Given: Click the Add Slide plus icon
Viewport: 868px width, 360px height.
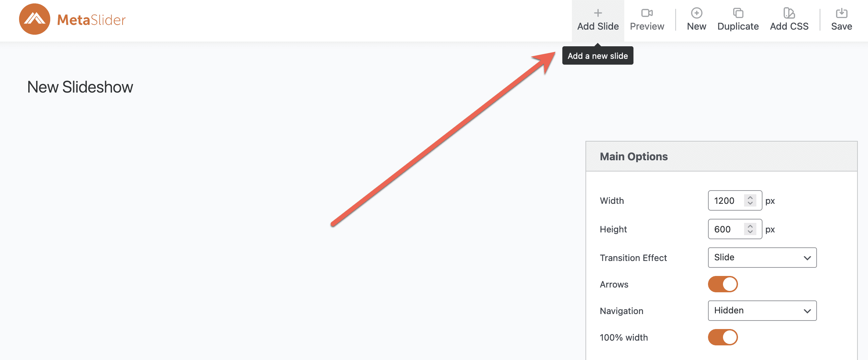Looking at the screenshot, I should point(598,13).
